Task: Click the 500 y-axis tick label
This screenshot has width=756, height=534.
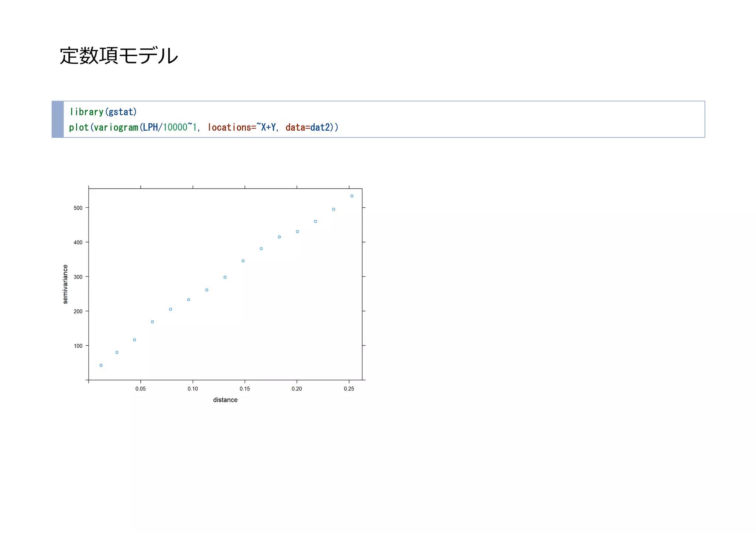Action: coord(78,208)
